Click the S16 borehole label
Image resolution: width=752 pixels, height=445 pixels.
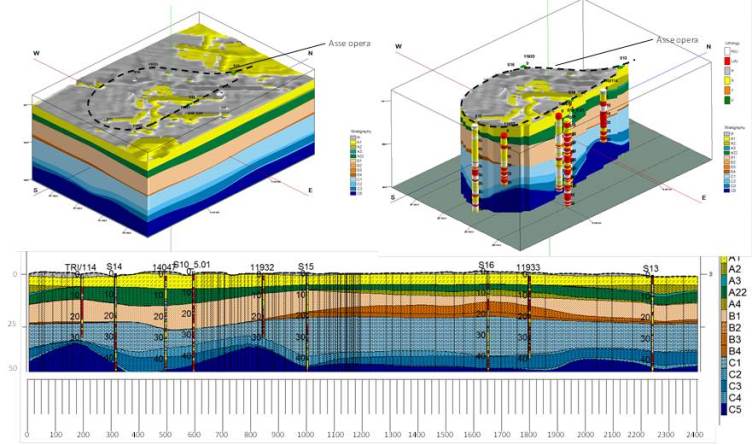[486, 266]
